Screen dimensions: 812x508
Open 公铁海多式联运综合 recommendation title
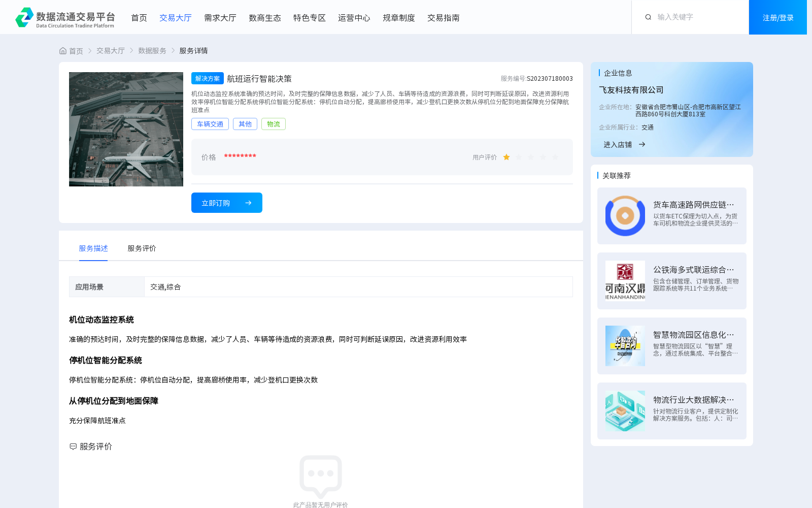[x=694, y=270]
